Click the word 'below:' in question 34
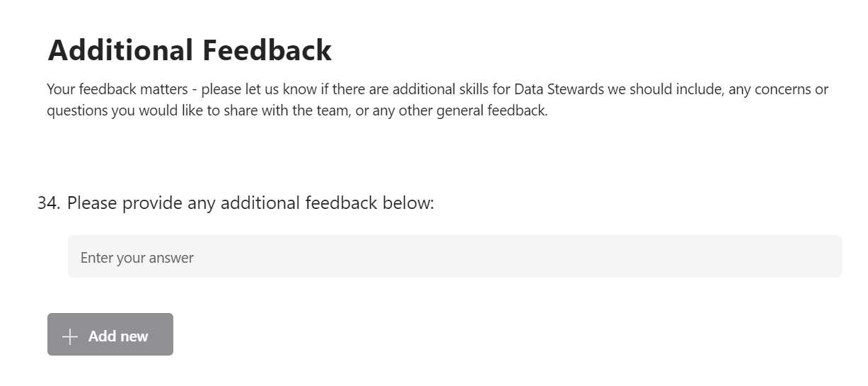 408,203
